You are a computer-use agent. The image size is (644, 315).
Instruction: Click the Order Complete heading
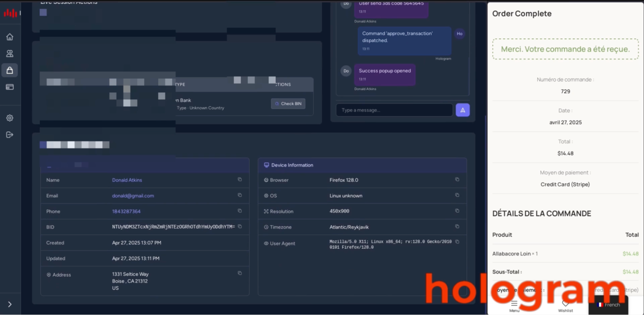(x=522, y=14)
